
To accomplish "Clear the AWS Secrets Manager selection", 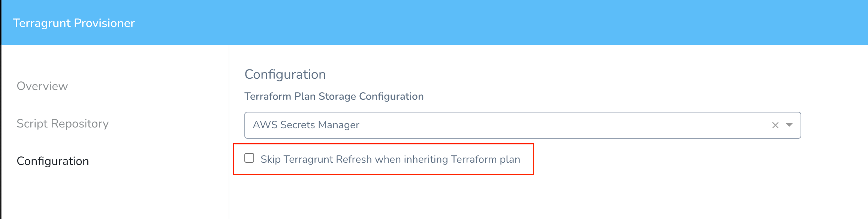I will [775, 125].
